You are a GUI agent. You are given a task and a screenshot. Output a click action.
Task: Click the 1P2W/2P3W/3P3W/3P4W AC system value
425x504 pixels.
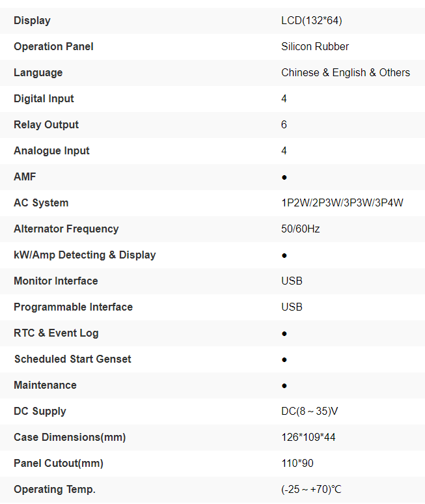(x=342, y=203)
